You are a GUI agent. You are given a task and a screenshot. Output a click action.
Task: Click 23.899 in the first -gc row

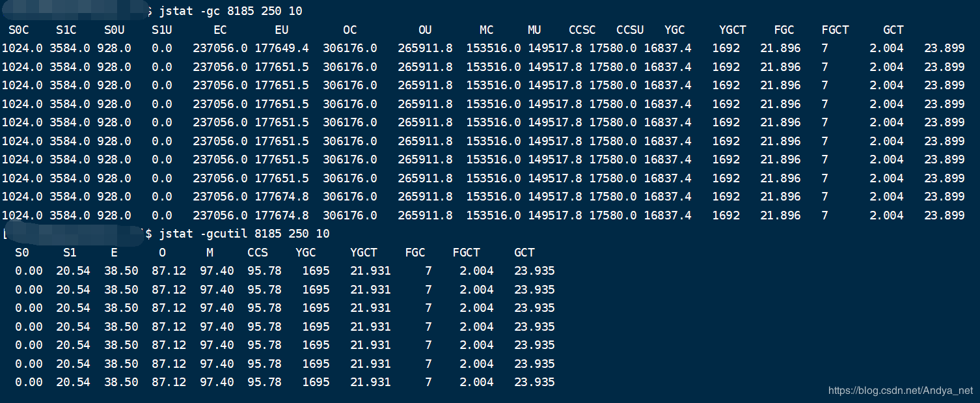tap(944, 48)
